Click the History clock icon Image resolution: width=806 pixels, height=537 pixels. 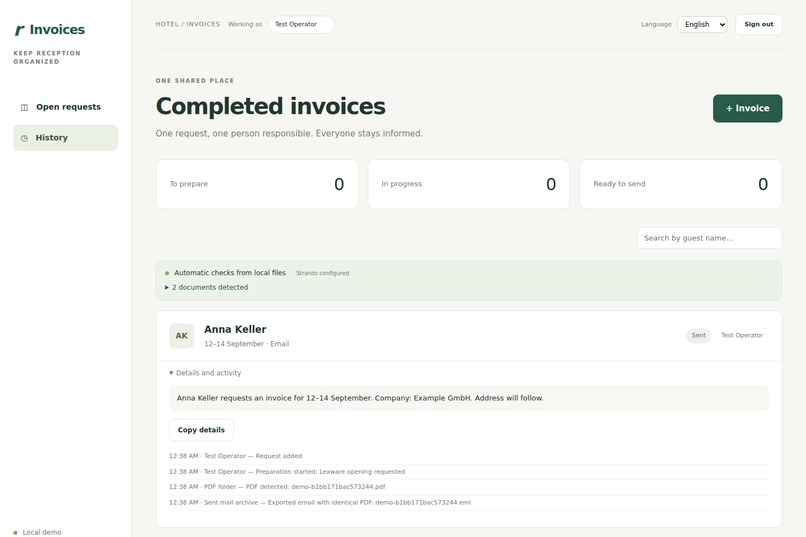(x=24, y=138)
